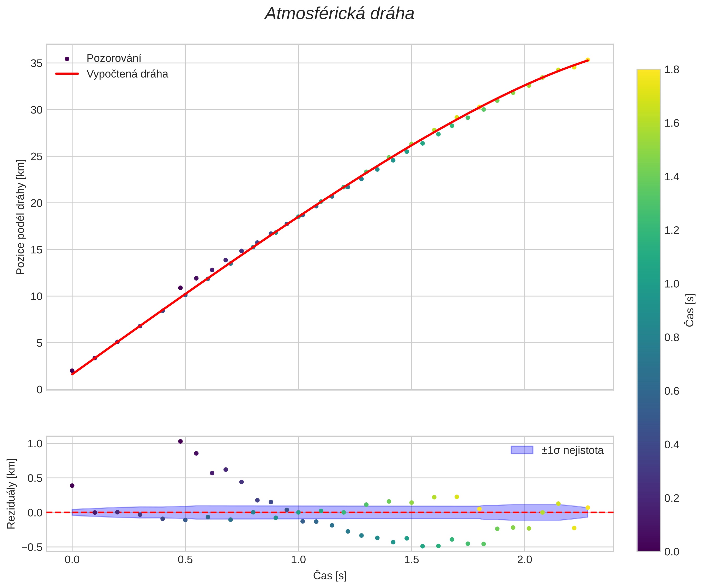This screenshot has height=588, width=702.
Task: Click the '±1σ nejistota' blue legend patch
Action: tap(522, 450)
